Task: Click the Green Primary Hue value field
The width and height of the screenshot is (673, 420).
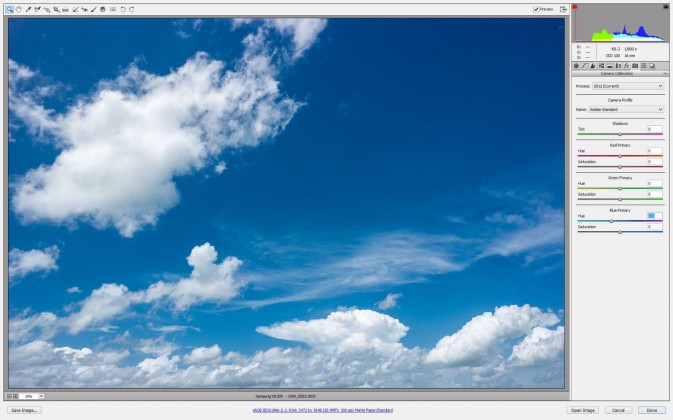Action: (655, 184)
